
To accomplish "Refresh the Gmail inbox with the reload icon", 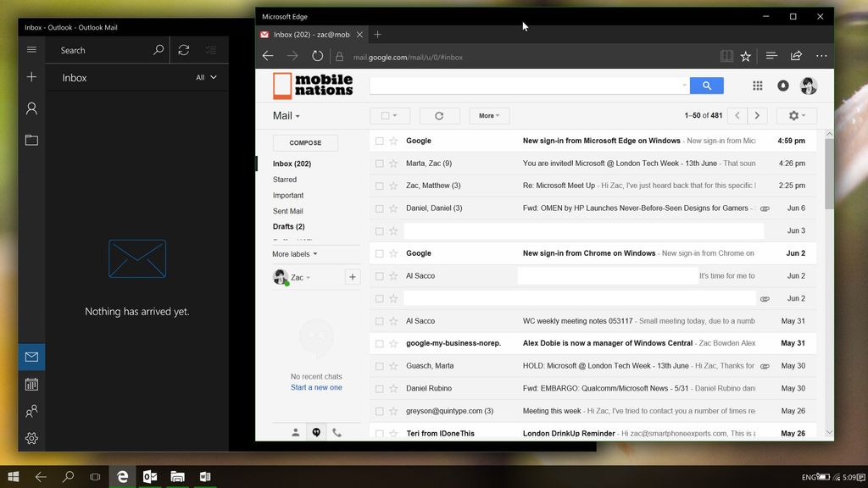I will (x=439, y=115).
